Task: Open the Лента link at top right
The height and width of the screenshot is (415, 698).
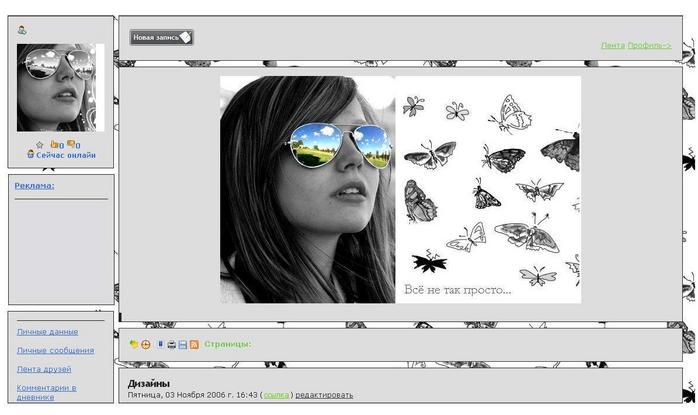Action: click(612, 45)
